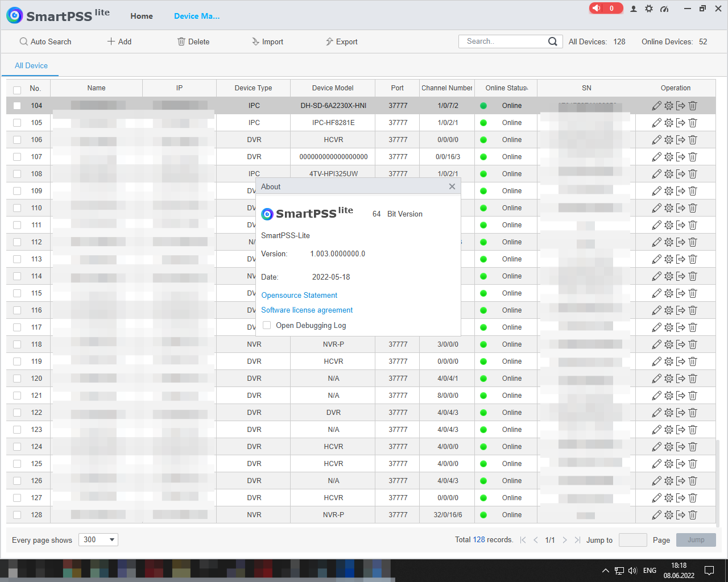Viewport: 728px width, 582px height.
Task: Go to the first page arrow
Action: click(x=523, y=540)
